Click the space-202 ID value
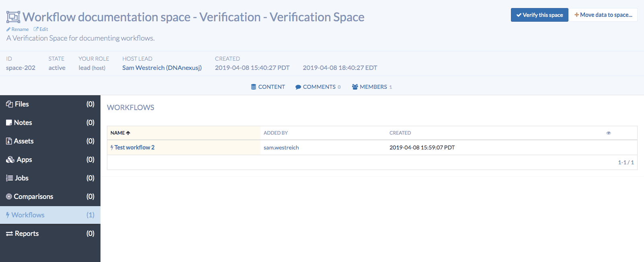This screenshot has height=262, width=644. point(21,68)
